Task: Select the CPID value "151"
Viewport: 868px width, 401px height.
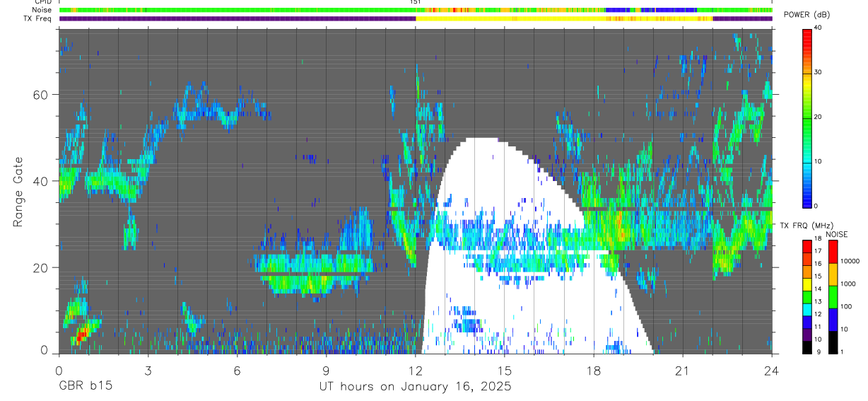Action: coord(416,2)
